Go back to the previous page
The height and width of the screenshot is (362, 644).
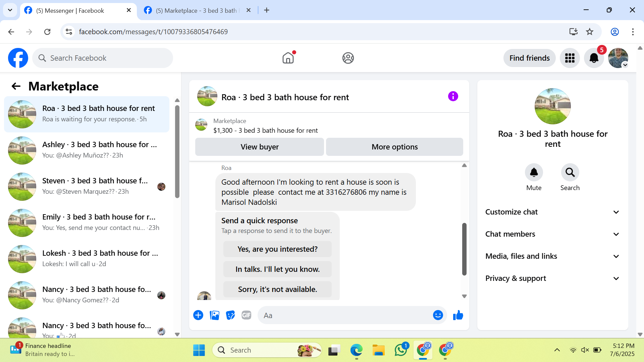[11, 32]
